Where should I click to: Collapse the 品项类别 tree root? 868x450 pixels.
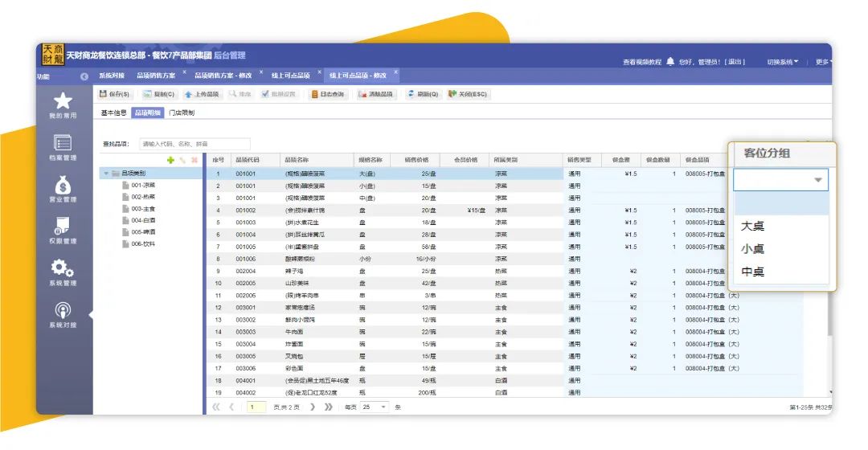[106, 174]
